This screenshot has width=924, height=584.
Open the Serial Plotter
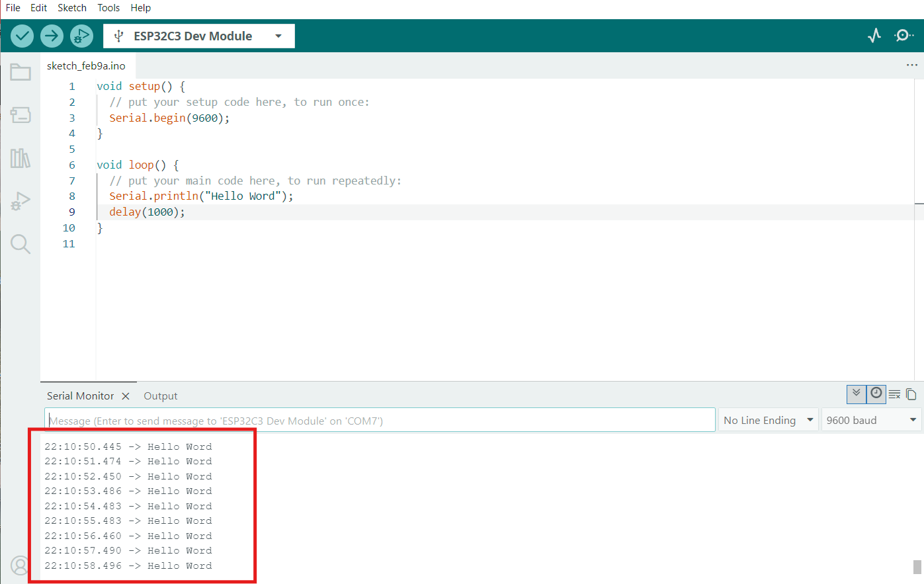tap(874, 36)
